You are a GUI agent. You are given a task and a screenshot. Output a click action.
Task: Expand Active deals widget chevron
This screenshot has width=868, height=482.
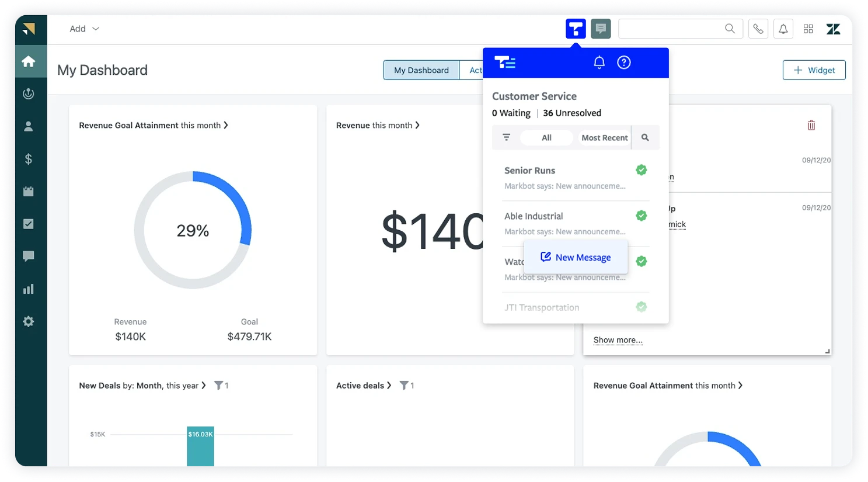tap(389, 386)
